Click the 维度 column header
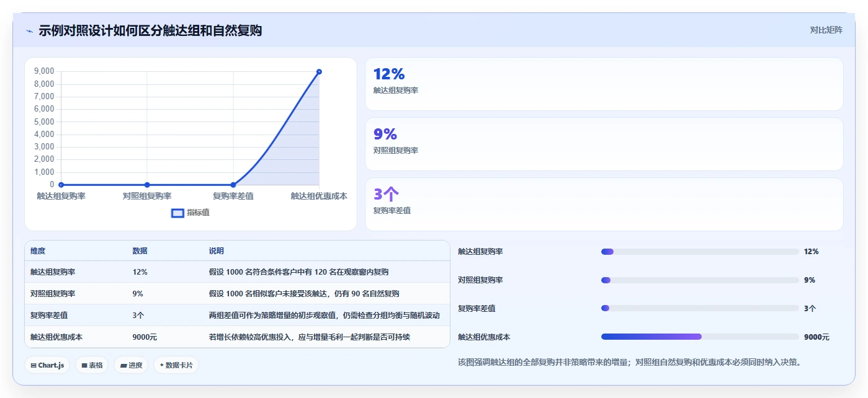Image resolution: width=868 pixels, height=398 pixels. click(x=38, y=251)
